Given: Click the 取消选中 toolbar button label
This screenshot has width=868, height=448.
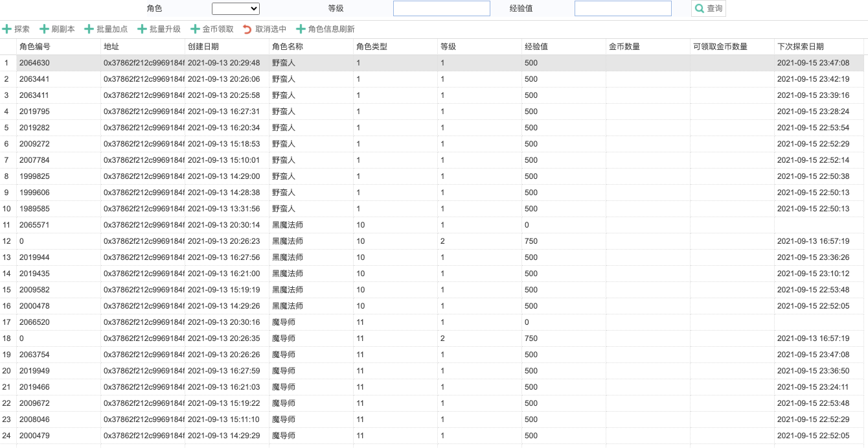Looking at the screenshot, I should click(271, 29).
